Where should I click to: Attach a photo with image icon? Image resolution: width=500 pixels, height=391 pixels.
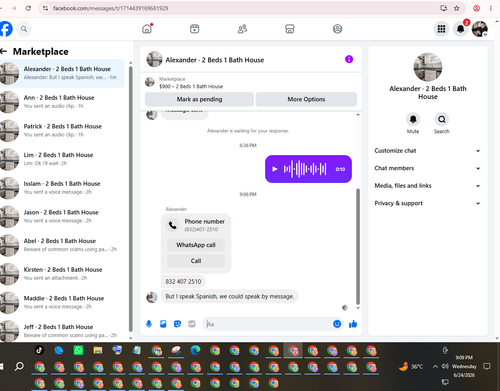pyautogui.click(x=163, y=324)
